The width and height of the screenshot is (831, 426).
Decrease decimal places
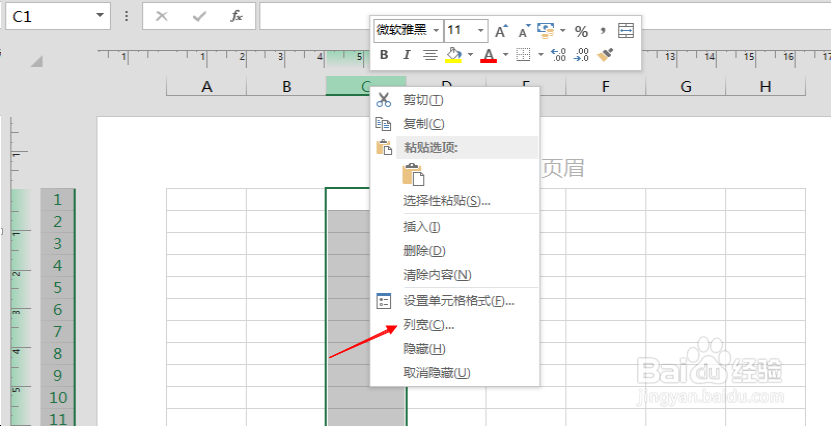581,55
